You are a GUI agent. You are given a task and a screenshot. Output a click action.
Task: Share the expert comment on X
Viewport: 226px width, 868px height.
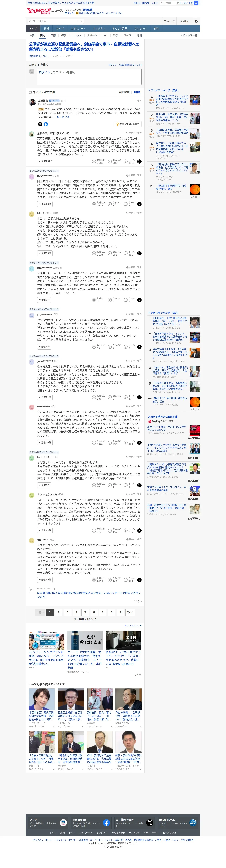point(40,124)
